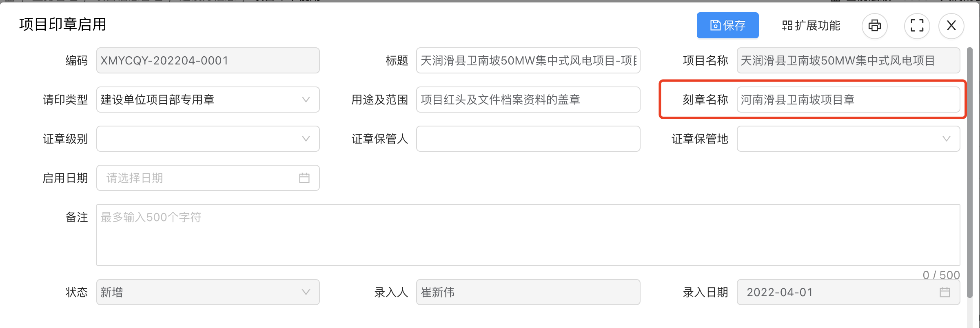
Task: Save the form using 保存
Action: coord(727,25)
